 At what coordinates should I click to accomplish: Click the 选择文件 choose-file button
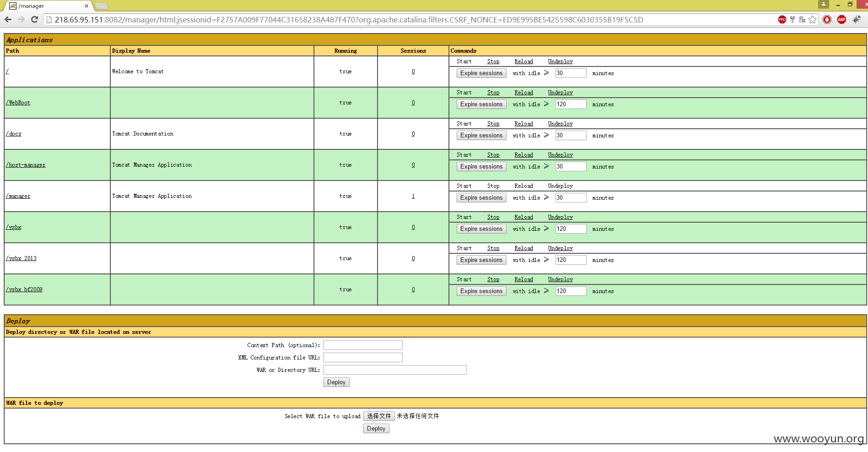[379, 416]
